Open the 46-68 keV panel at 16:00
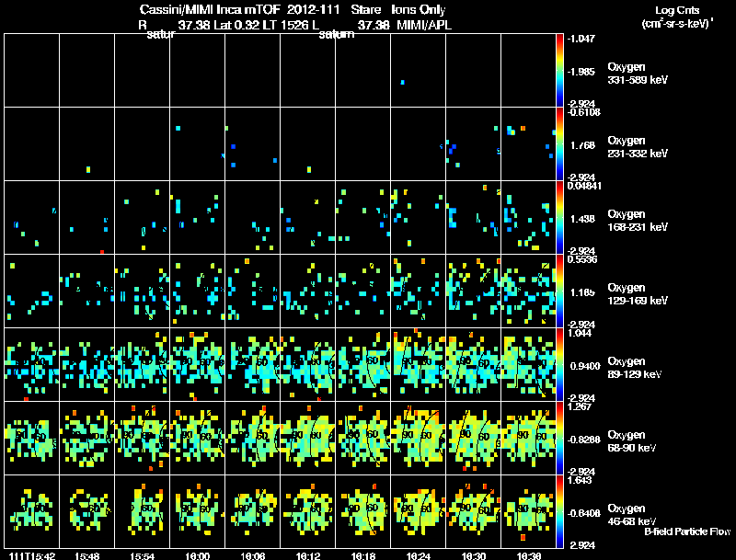Image resolution: width=736 pixels, height=560 pixels. point(197,511)
